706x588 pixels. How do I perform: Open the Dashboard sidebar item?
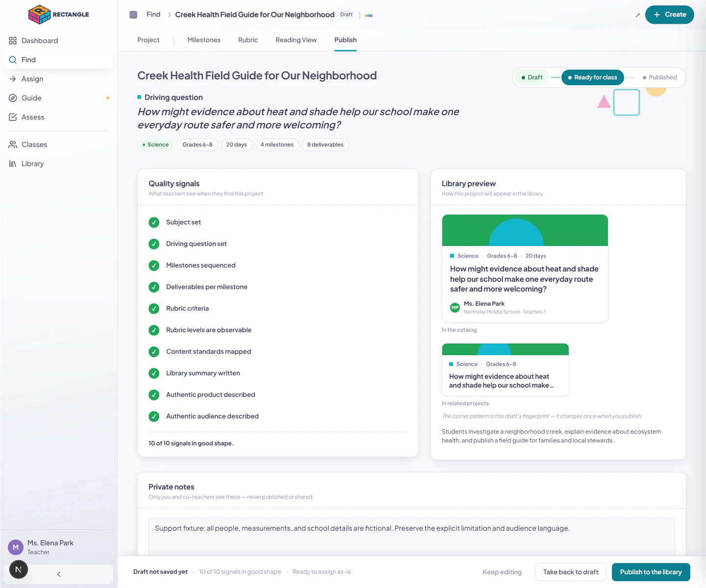[x=59, y=41]
